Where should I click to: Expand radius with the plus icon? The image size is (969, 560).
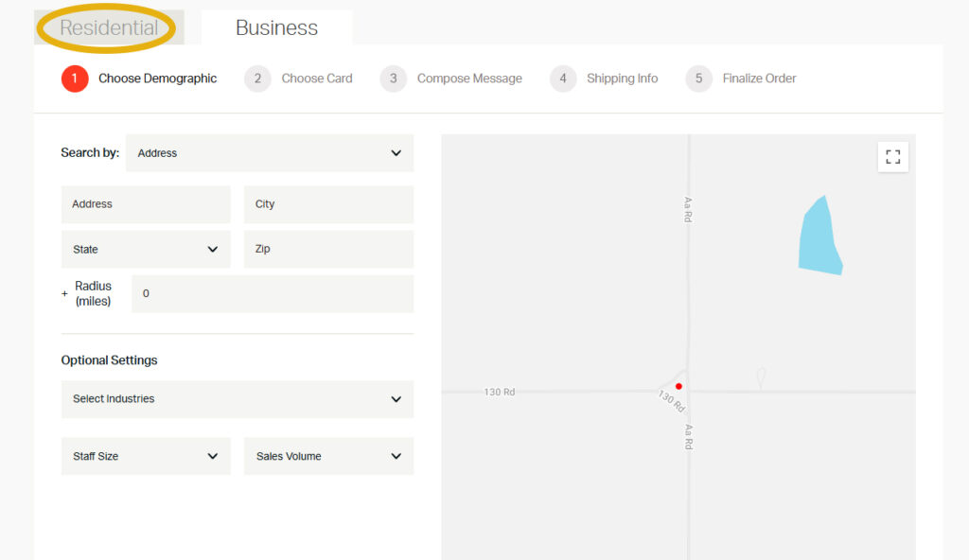click(65, 294)
